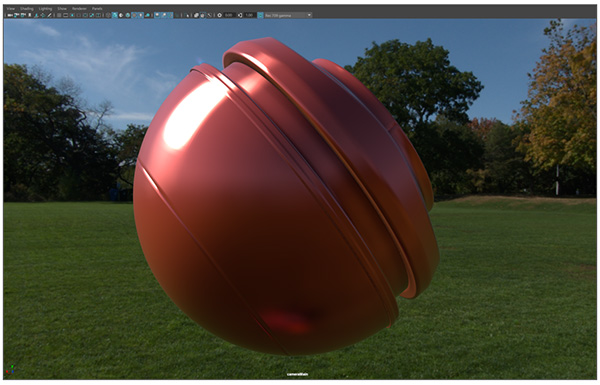Toggle the Shadows icon
Screen dimensions: 600x385
[147, 15]
